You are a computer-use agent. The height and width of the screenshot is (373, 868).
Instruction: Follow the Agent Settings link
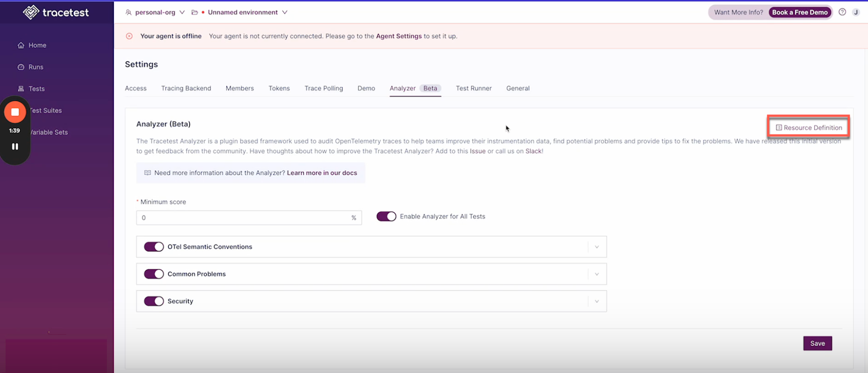pos(399,36)
